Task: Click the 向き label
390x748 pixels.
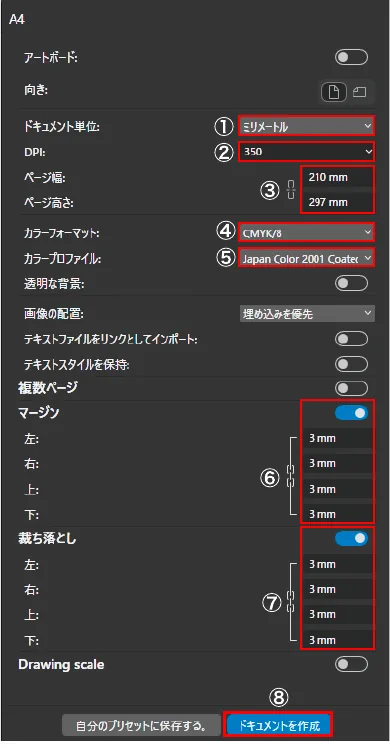Action: [36, 89]
